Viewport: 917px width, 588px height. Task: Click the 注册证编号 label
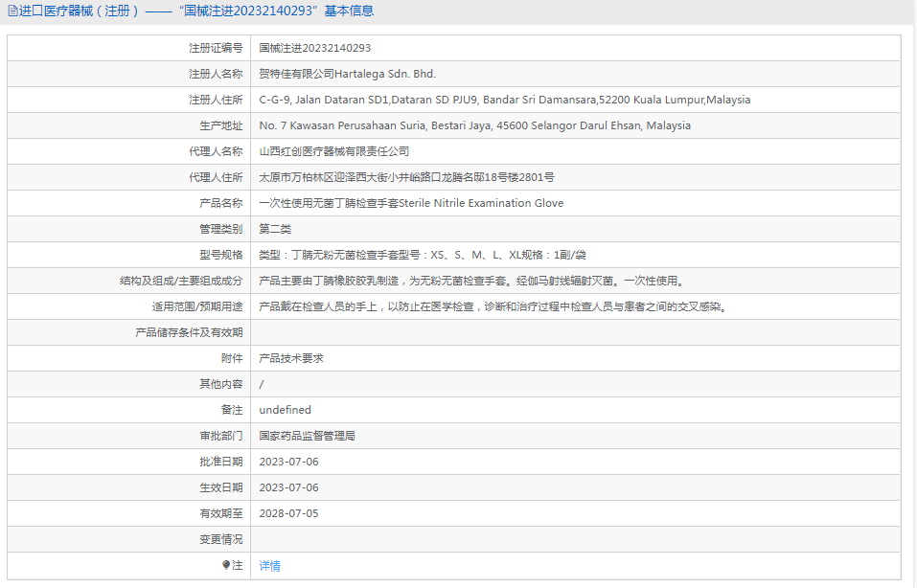tap(216, 48)
